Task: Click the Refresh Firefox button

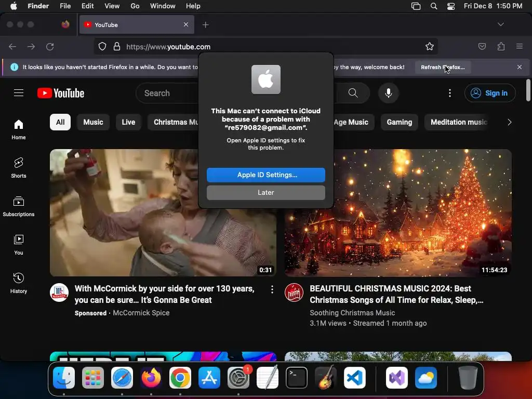Action: click(x=443, y=67)
